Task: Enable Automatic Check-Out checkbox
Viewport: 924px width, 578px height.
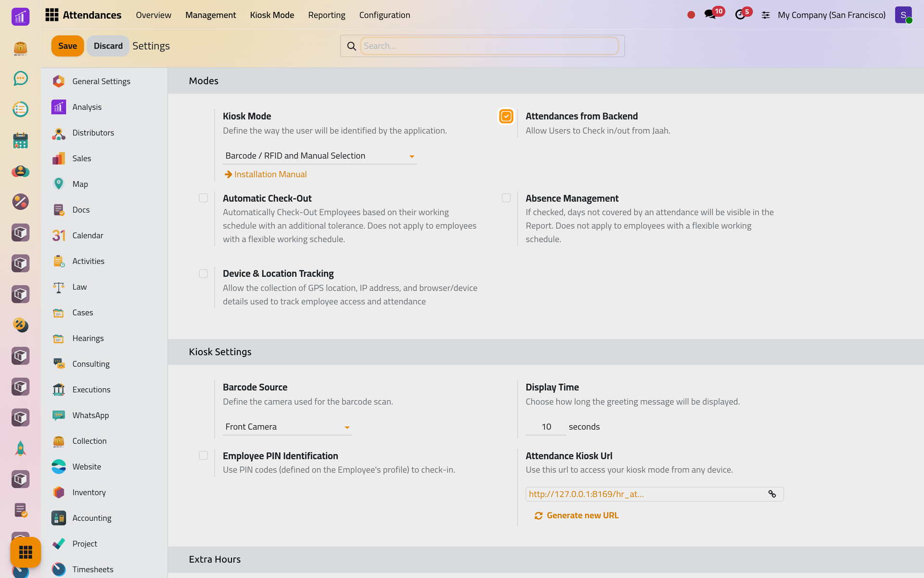Action: (204, 198)
